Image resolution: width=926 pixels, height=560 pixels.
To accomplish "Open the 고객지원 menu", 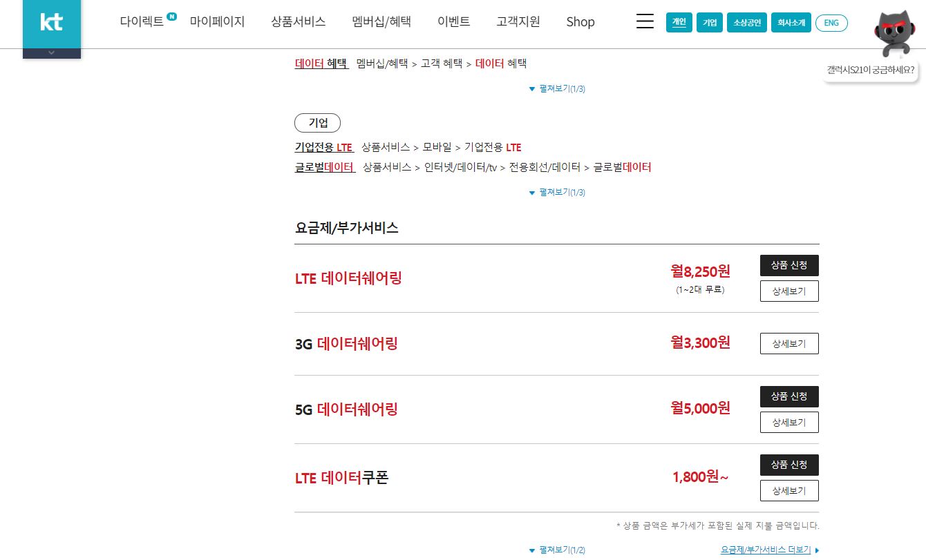I will click(518, 21).
